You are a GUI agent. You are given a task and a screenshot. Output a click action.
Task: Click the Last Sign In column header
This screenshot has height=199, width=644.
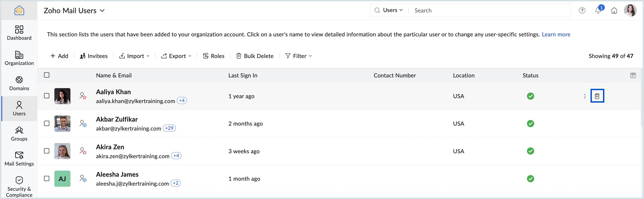pos(243,75)
